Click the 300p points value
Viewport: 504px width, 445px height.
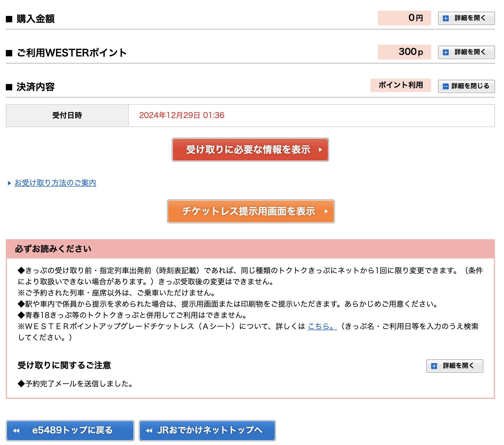click(x=404, y=52)
